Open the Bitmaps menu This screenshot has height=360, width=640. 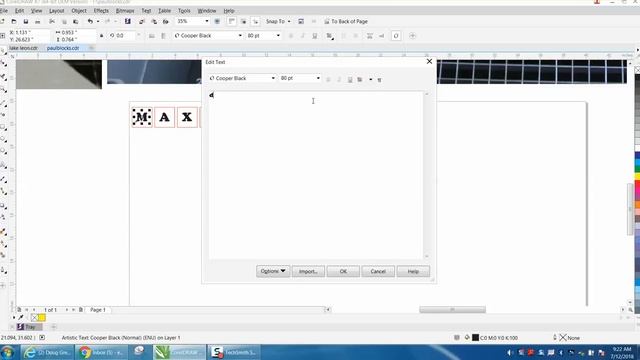coord(125,11)
